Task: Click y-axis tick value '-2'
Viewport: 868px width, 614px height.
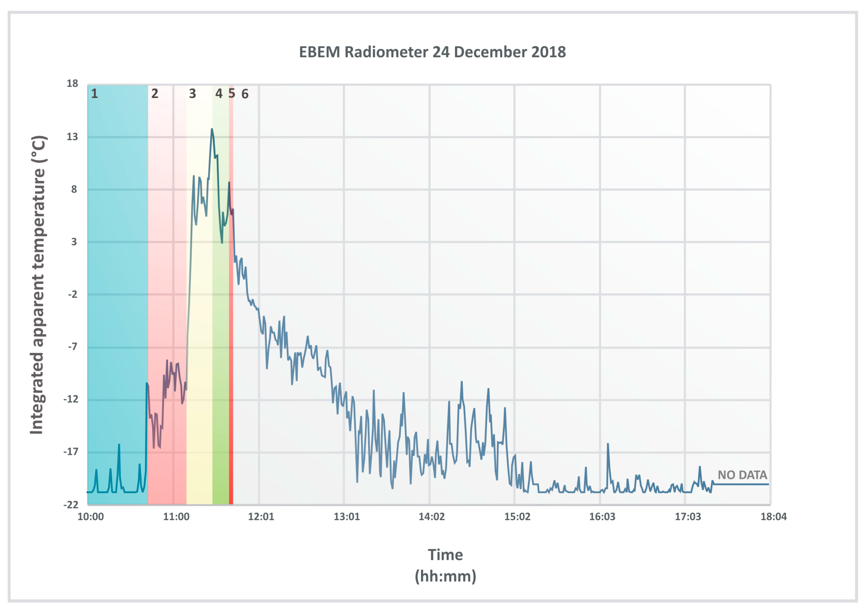Action: tap(72, 294)
